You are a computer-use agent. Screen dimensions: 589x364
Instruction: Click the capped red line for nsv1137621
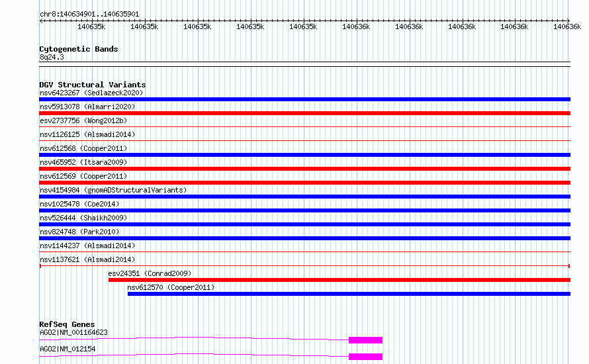[x=304, y=266]
